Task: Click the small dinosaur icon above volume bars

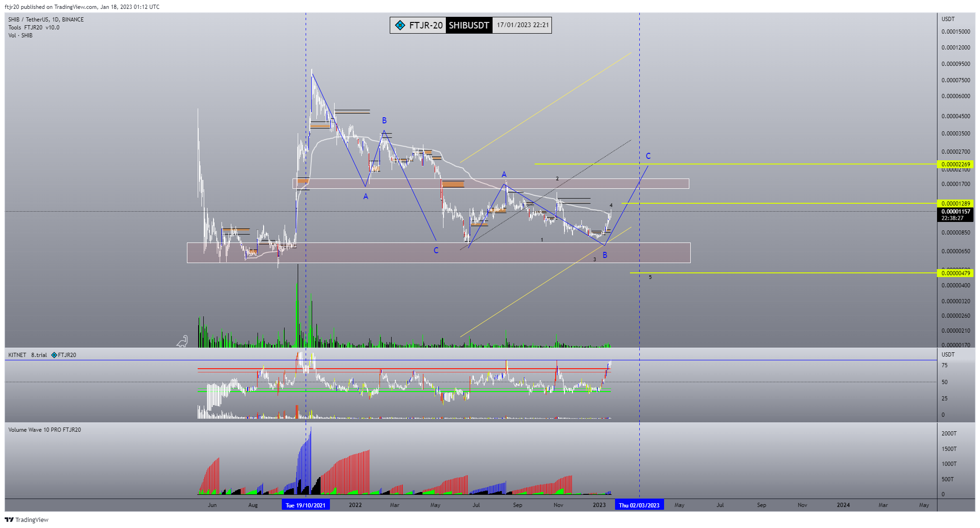Action: (182, 341)
